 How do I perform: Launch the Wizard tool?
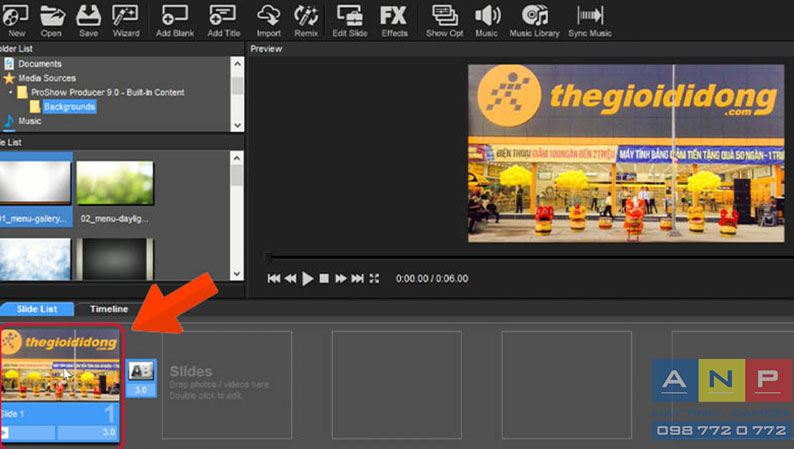(126, 20)
